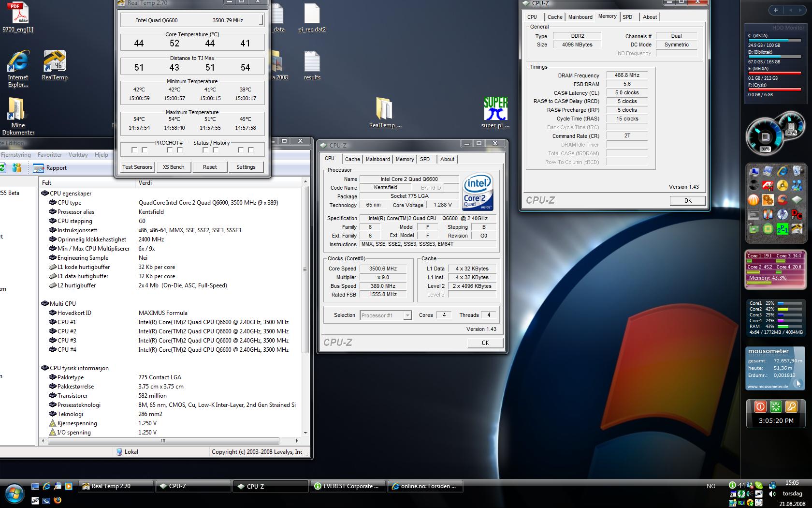
Task: Click the ATI icon in launcher gadget
Action: click(x=768, y=185)
